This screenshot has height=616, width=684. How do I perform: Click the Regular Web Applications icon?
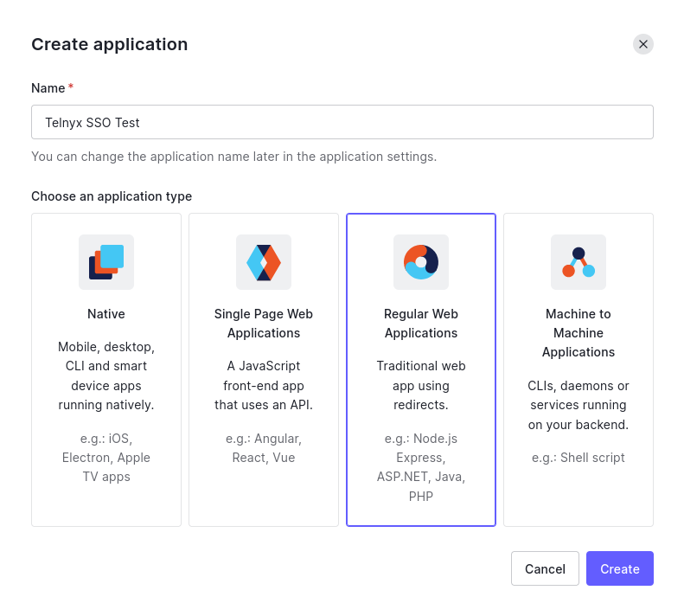421,262
